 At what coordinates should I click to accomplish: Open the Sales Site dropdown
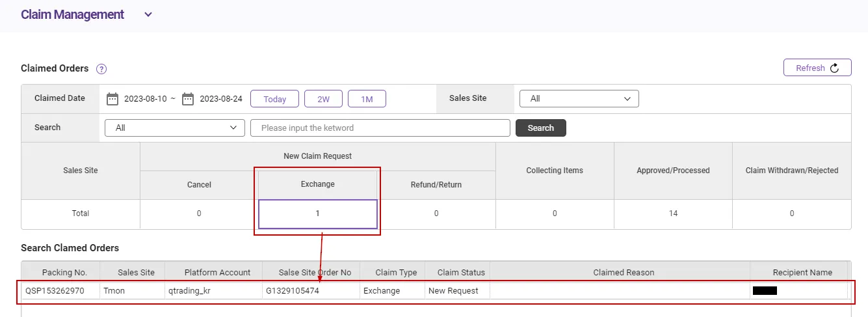579,99
